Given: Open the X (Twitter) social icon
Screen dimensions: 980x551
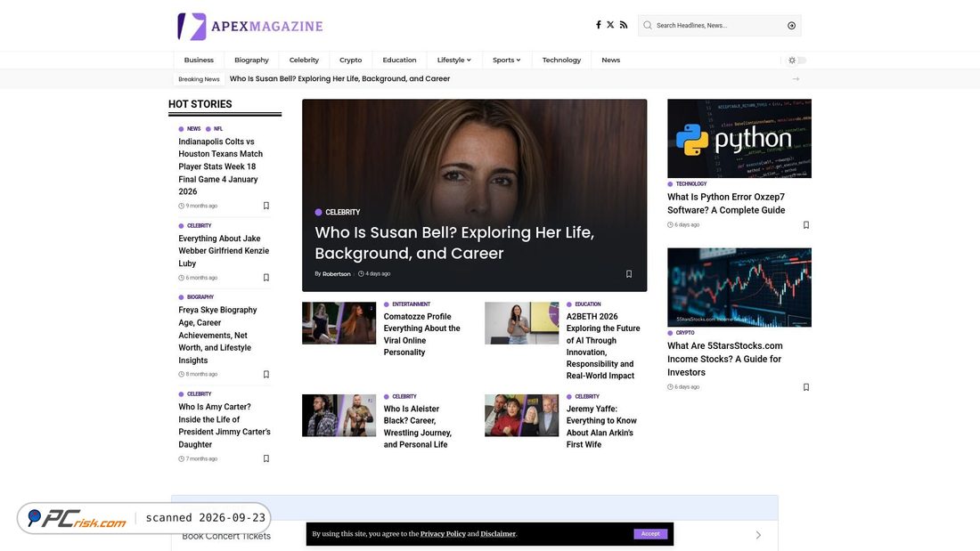Looking at the screenshot, I should click(x=610, y=25).
